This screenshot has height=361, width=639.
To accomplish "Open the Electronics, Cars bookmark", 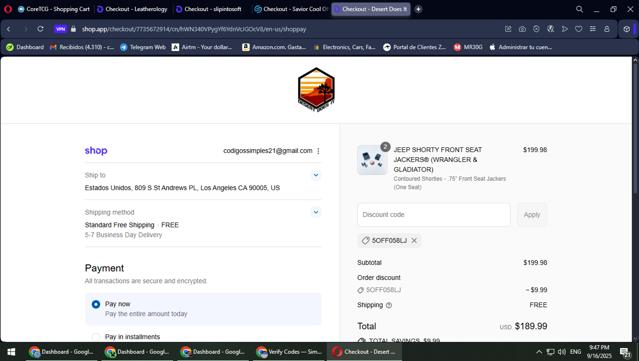I will (x=344, y=47).
